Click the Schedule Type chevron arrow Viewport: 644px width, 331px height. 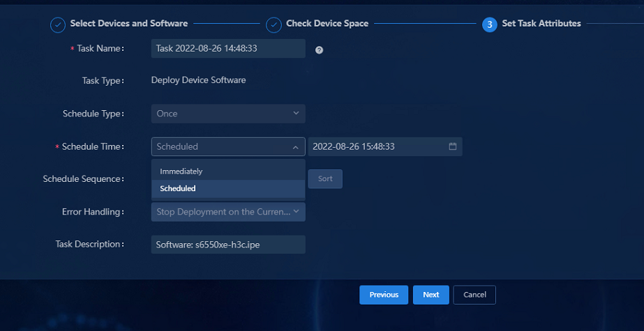point(296,113)
